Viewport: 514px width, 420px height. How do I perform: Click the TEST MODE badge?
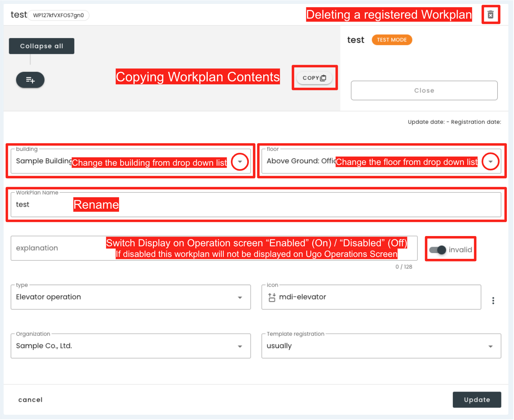pyautogui.click(x=392, y=40)
